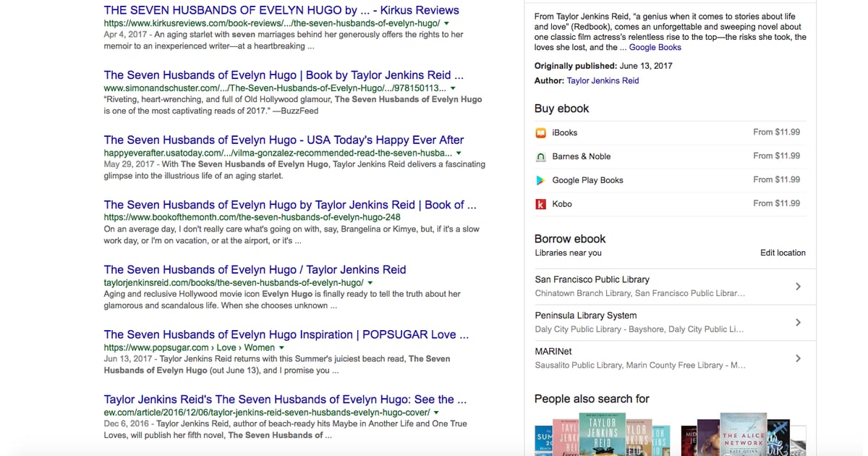Select Google Play Books ebook option
This screenshot has width=868, height=456.
[x=671, y=180]
